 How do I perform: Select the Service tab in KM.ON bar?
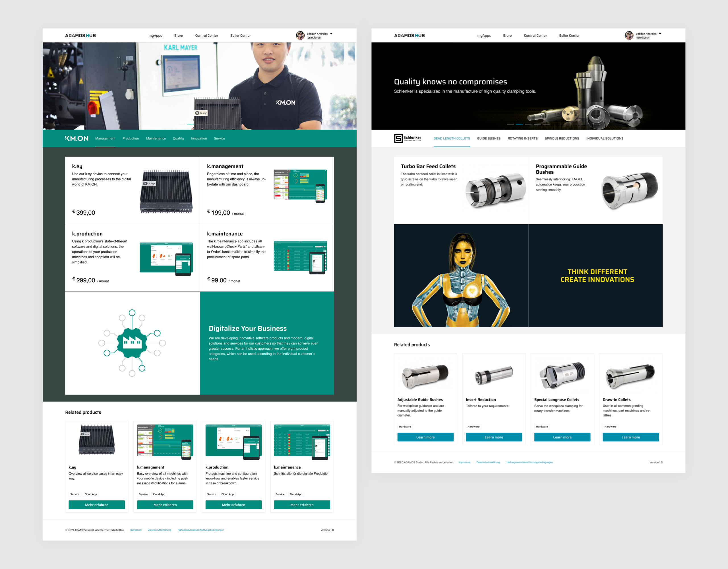(x=220, y=139)
